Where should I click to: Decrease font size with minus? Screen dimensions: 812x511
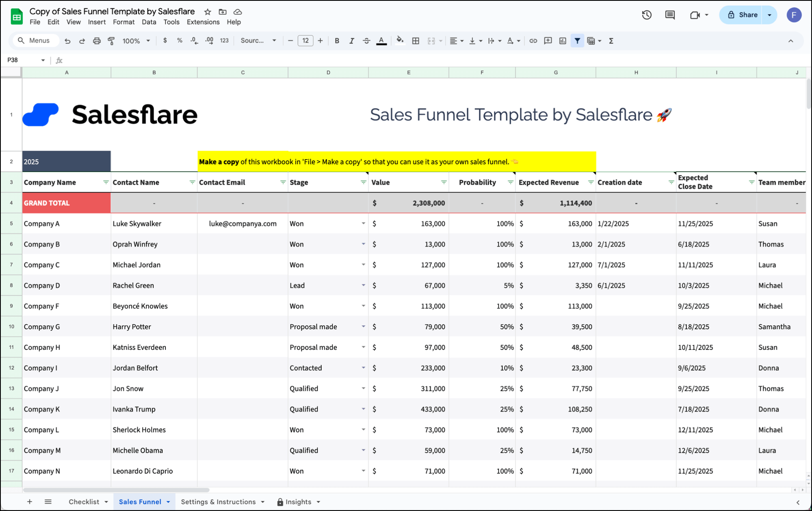pyautogui.click(x=290, y=41)
